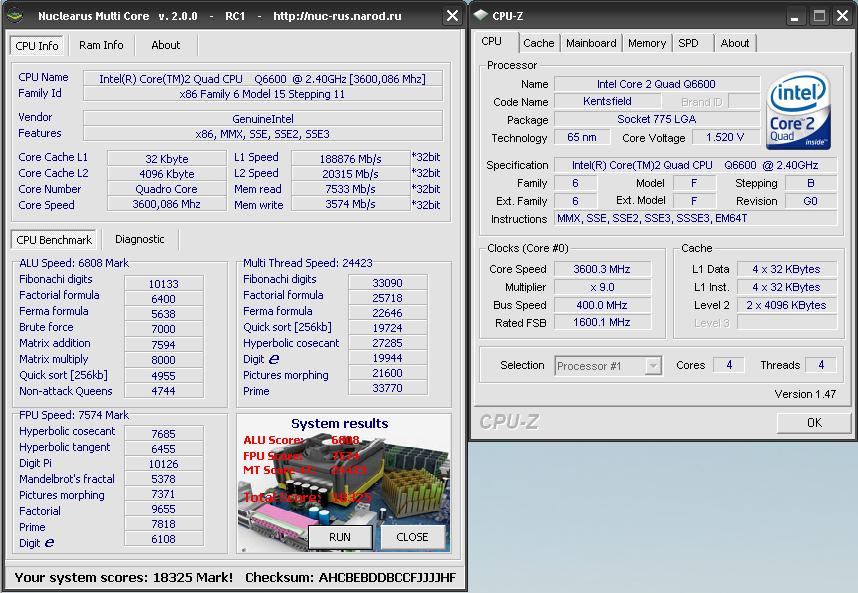The width and height of the screenshot is (858, 593).
Task: Click the Multi Thread Prime score 33770
Action: point(387,388)
